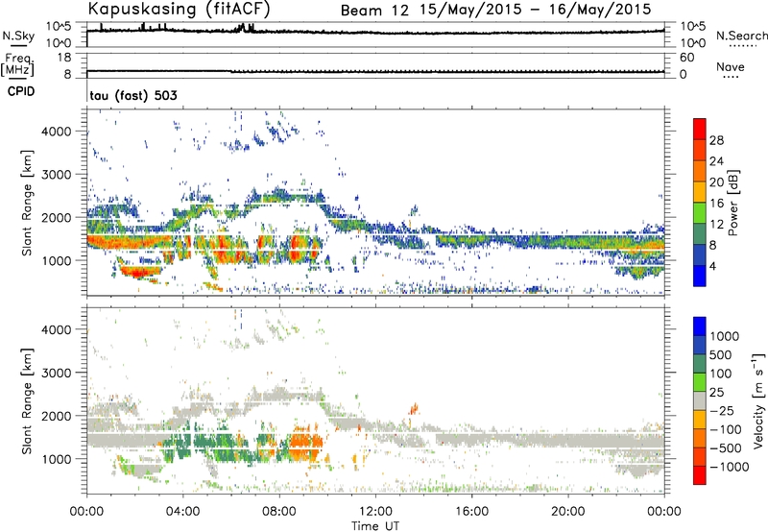This screenshot has width=768, height=532.
Task: Click the 'N.Search' legend label
Action: (741, 36)
